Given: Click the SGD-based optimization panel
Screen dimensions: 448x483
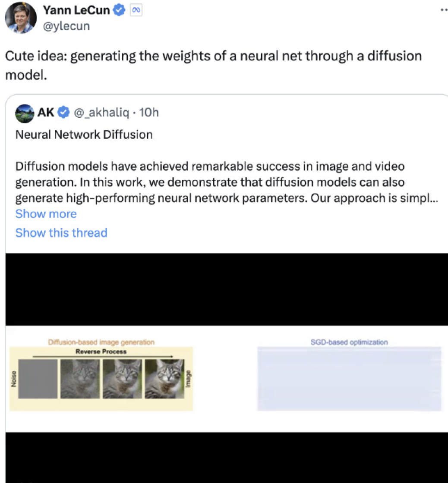Looking at the screenshot, I should click(x=349, y=377).
